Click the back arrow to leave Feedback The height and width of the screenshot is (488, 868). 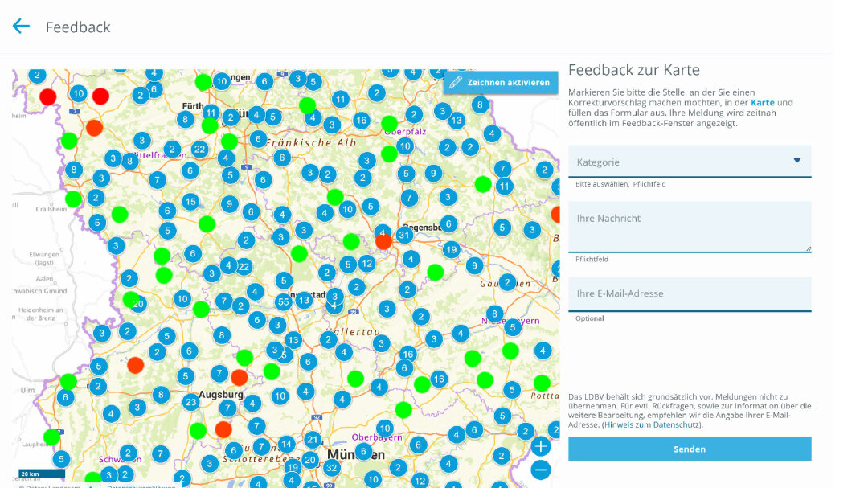pos(20,26)
